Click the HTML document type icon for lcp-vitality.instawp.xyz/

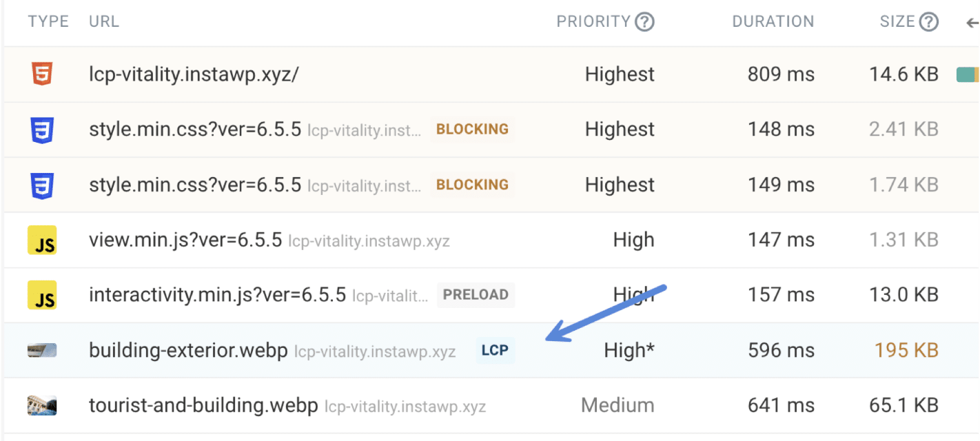(41, 74)
